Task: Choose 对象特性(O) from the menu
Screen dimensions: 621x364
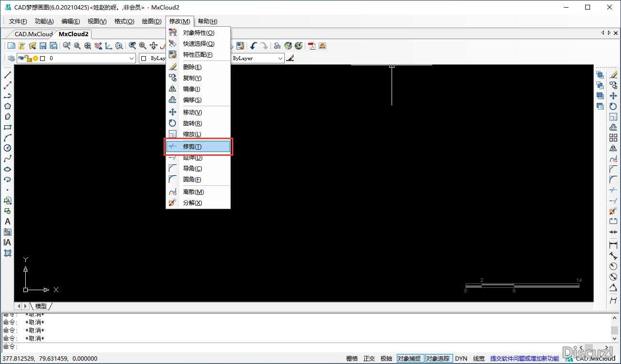Action: pos(198,33)
